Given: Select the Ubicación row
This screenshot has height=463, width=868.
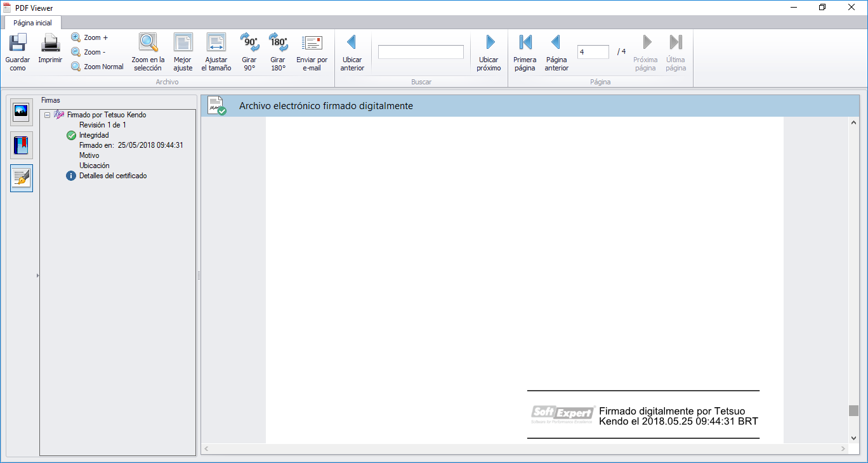Looking at the screenshot, I should pos(95,166).
